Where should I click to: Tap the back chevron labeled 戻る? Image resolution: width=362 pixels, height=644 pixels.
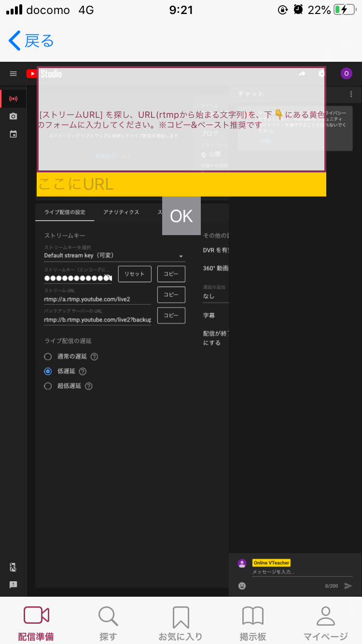click(31, 41)
